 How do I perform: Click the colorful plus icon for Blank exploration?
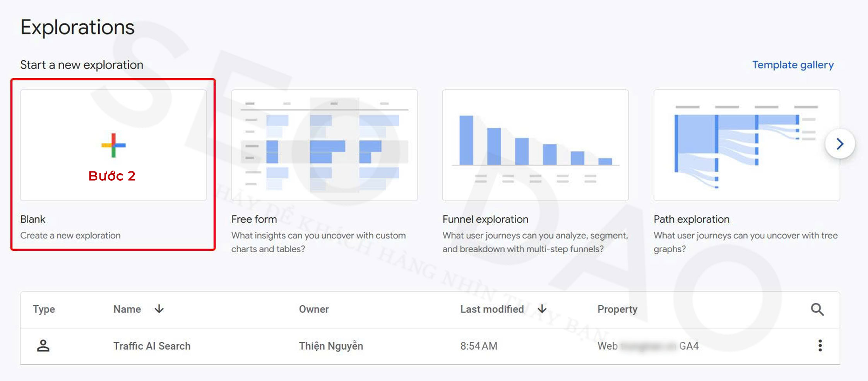(x=113, y=145)
